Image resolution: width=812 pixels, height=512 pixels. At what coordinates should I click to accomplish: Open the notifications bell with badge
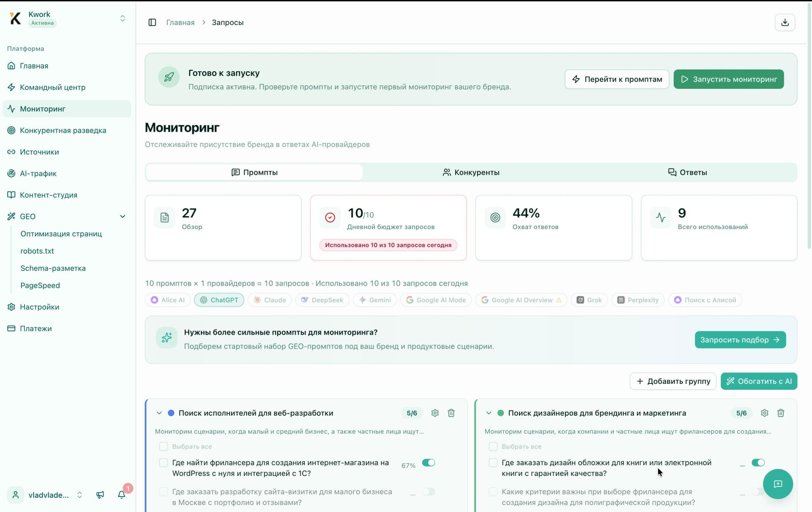pyautogui.click(x=122, y=495)
